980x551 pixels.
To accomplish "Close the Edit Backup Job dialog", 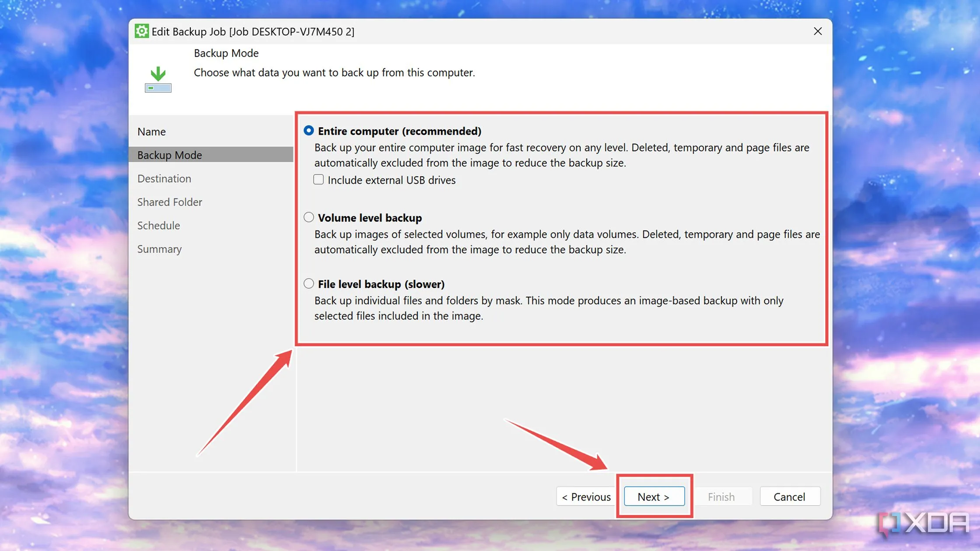I will pyautogui.click(x=817, y=31).
